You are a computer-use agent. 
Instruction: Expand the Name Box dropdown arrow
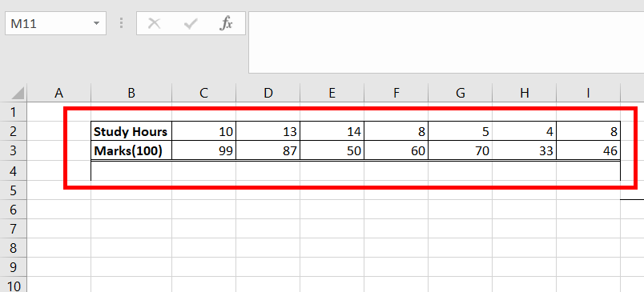click(96, 23)
